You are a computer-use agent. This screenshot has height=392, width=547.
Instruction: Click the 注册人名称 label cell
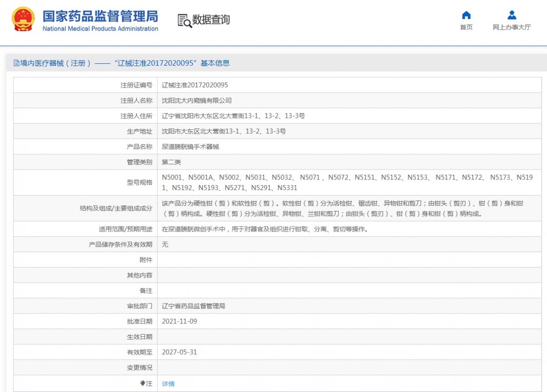[85, 101]
